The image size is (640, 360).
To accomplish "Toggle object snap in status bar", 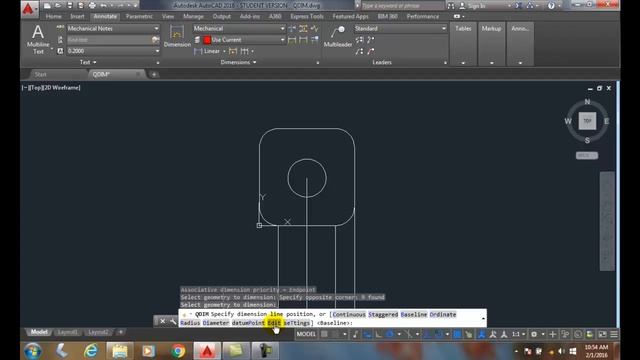I will (438, 334).
